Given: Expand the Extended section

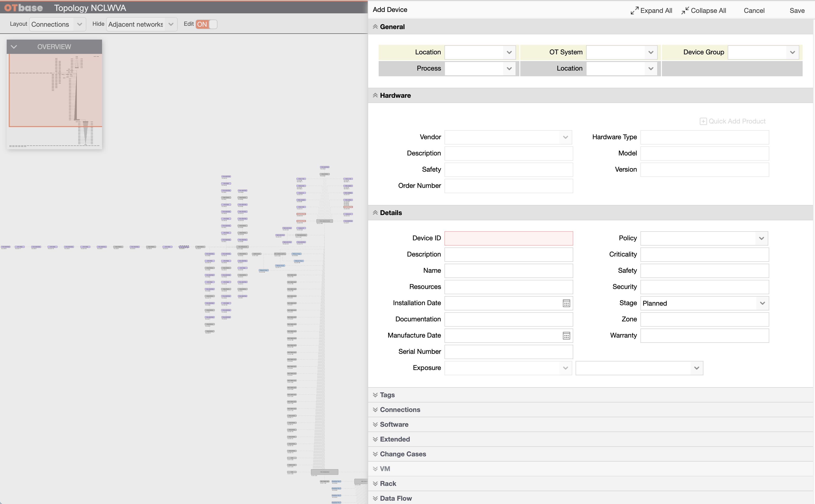Looking at the screenshot, I should pos(590,439).
